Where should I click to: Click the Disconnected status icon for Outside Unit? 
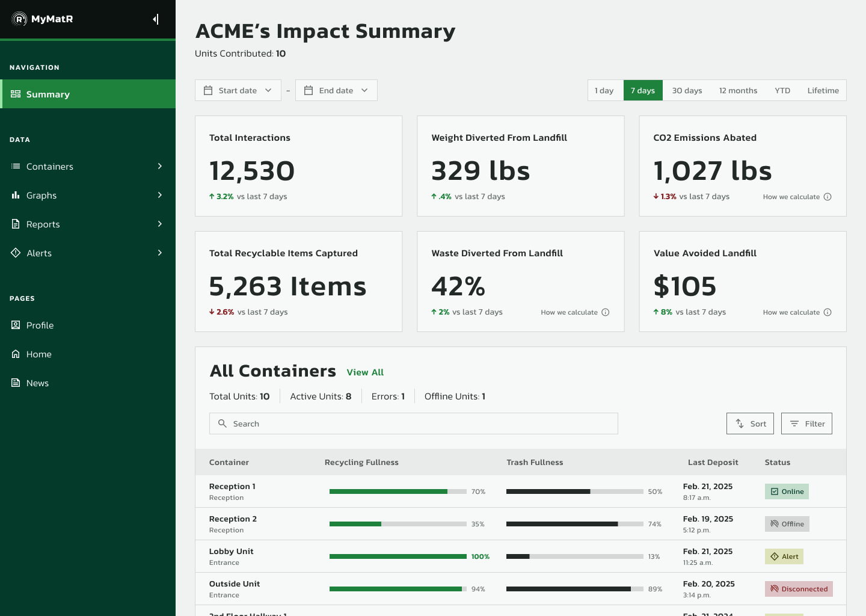click(775, 589)
